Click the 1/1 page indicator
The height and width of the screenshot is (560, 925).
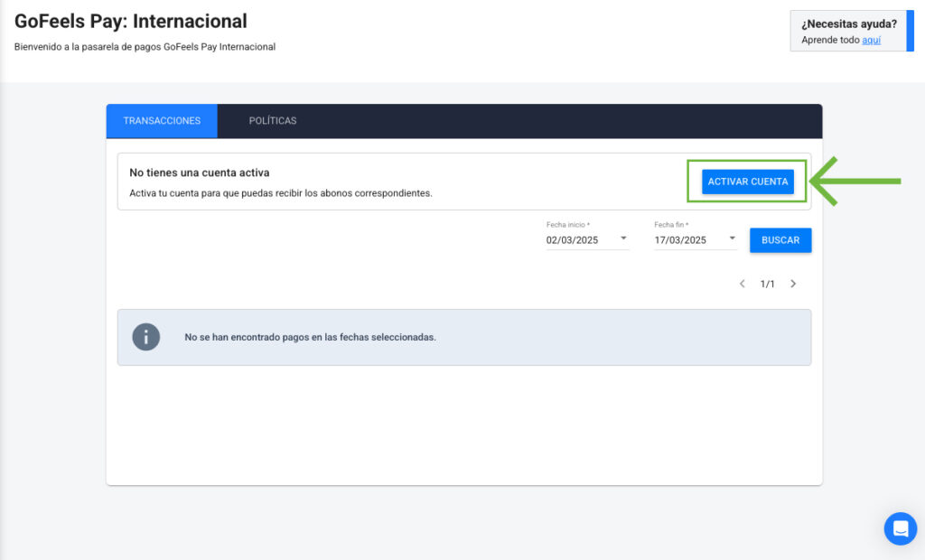(768, 284)
